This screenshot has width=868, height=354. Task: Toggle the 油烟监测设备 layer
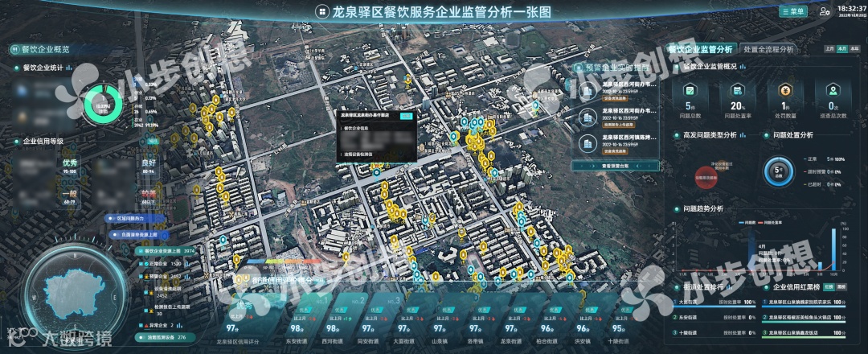[165, 337]
